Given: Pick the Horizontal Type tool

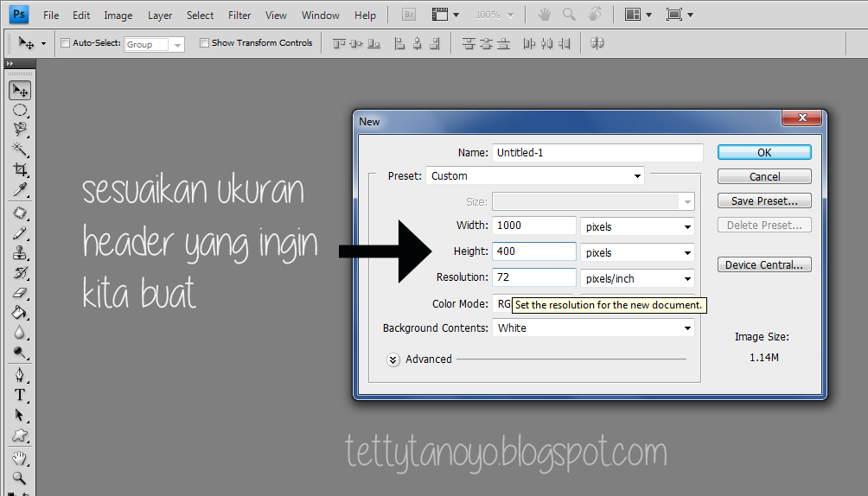Looking at the screenshot, I should click(x=19, y=395).
